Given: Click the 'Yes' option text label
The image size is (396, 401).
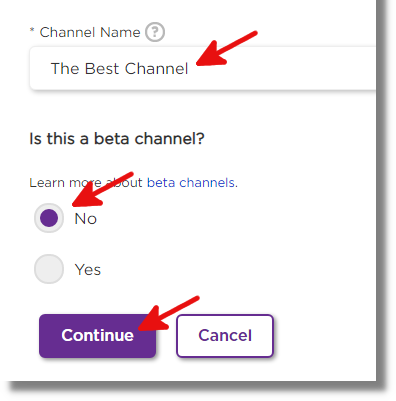Looking at the screenshot, I should point(88,269).
